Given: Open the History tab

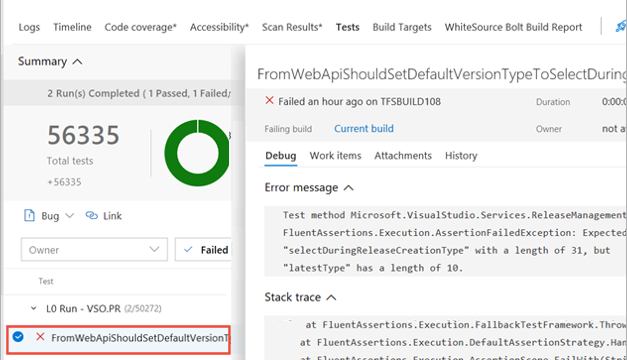Looking at the screenshot, I should point(461,156).
